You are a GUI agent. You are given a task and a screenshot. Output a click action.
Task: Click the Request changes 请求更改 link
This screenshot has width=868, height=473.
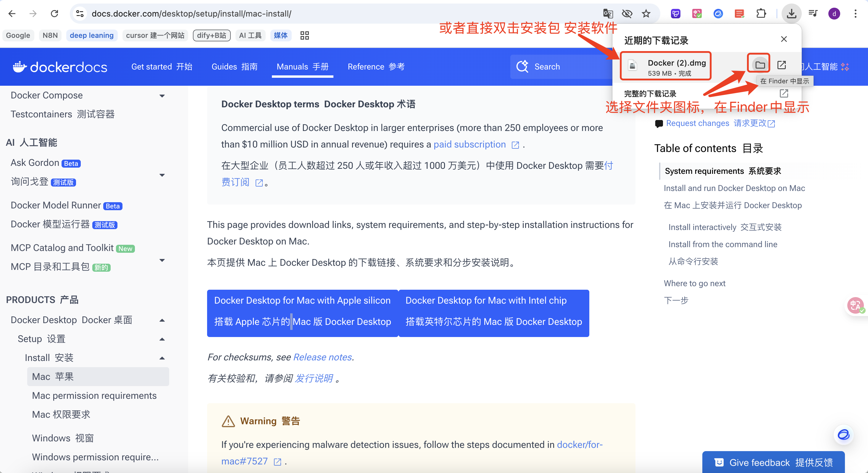click(720, 123)
